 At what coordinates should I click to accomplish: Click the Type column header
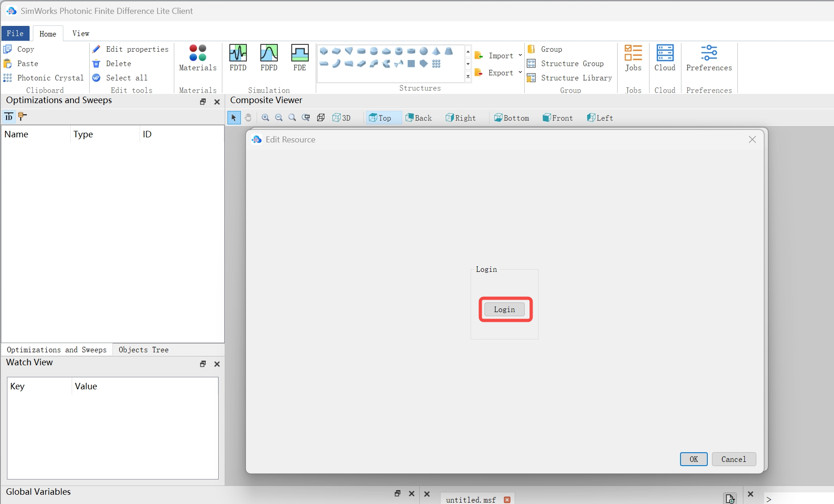(x=105, y=134)
